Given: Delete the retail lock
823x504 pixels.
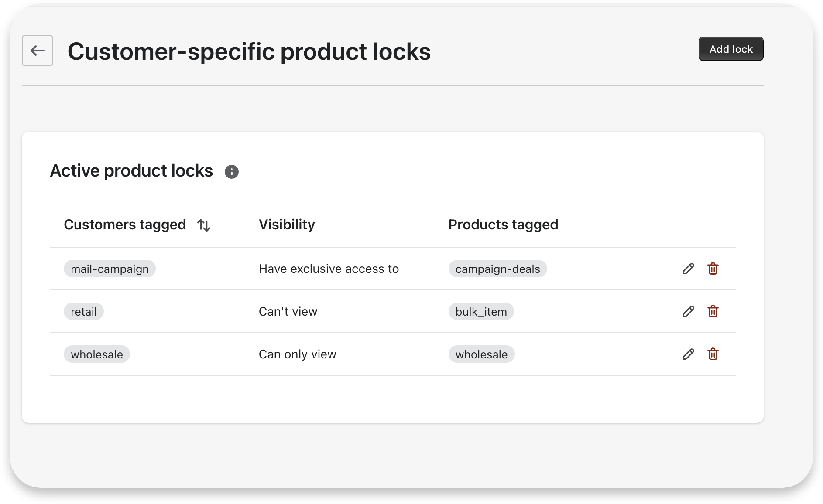Looking at the screenshot, I should [x=713, y=311].
